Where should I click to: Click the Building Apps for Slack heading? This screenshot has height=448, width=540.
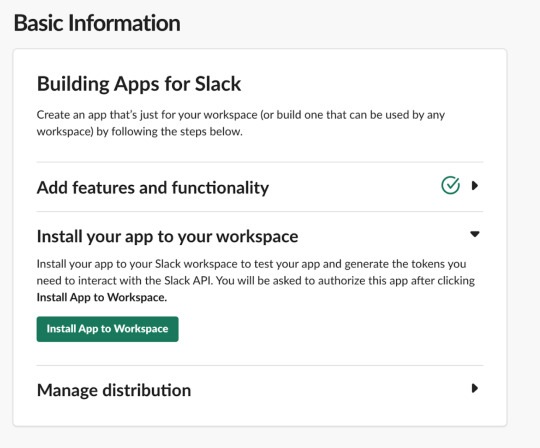139,84
